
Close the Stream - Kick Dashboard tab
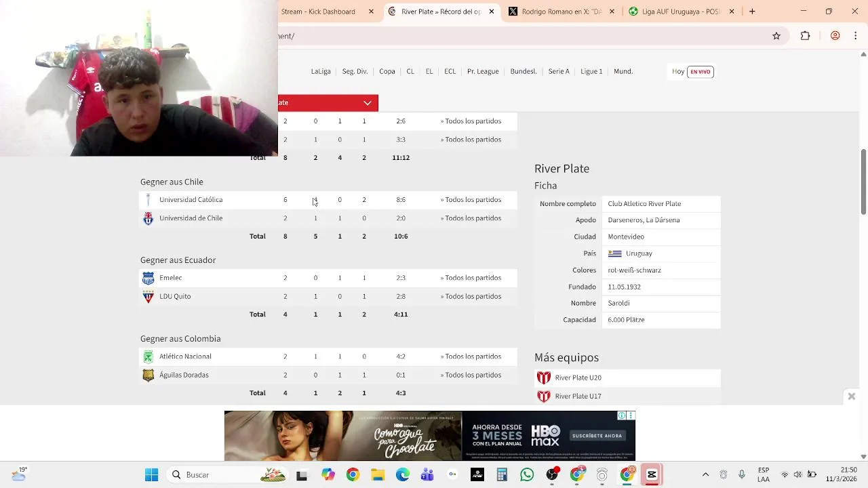[371, 12]
